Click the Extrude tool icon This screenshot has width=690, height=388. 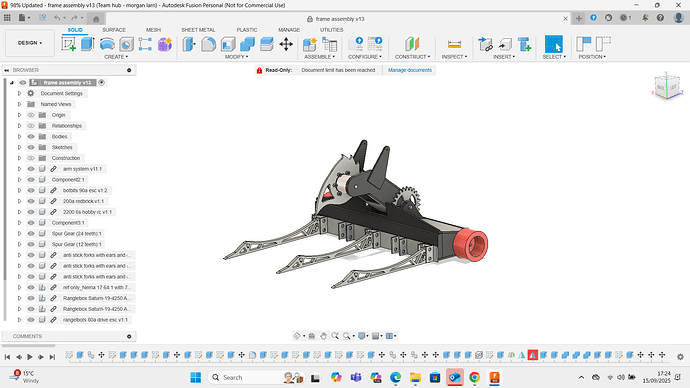click(x=88, y=44)
